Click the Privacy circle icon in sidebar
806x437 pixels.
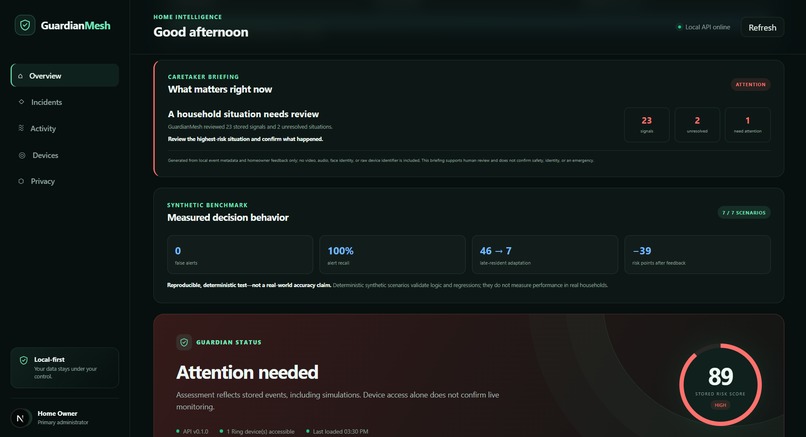pos(21,181)
